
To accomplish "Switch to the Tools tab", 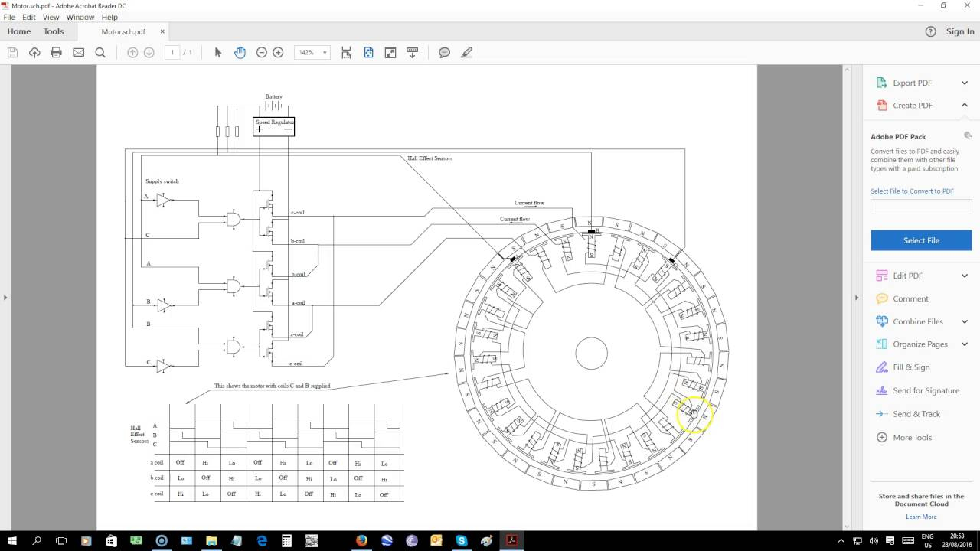I will click(x=54, y=31).
